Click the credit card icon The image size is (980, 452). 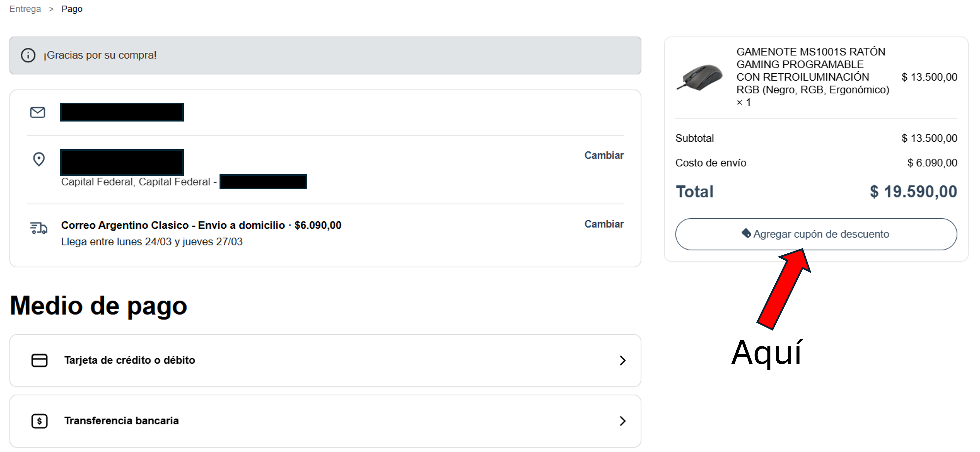40,360
